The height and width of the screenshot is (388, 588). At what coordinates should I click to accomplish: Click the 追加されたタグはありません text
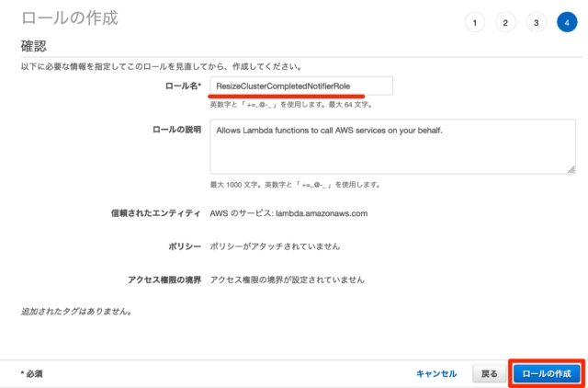click(76, 312)
